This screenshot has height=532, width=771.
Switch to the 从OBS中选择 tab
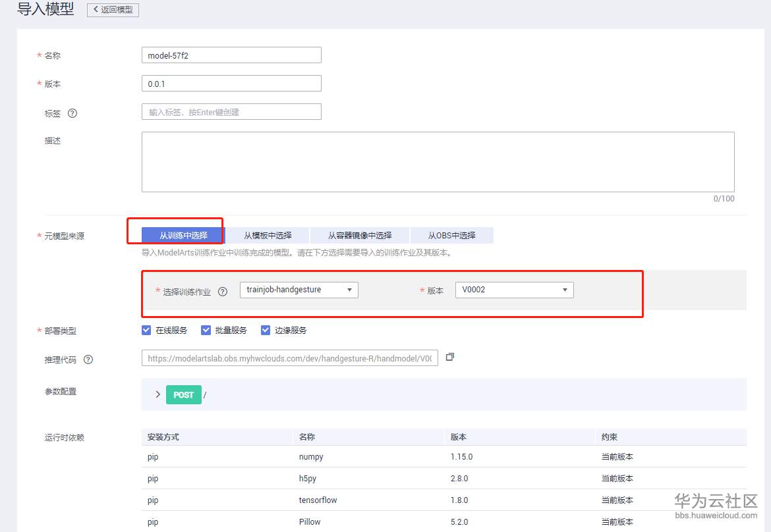pos(452,235)
